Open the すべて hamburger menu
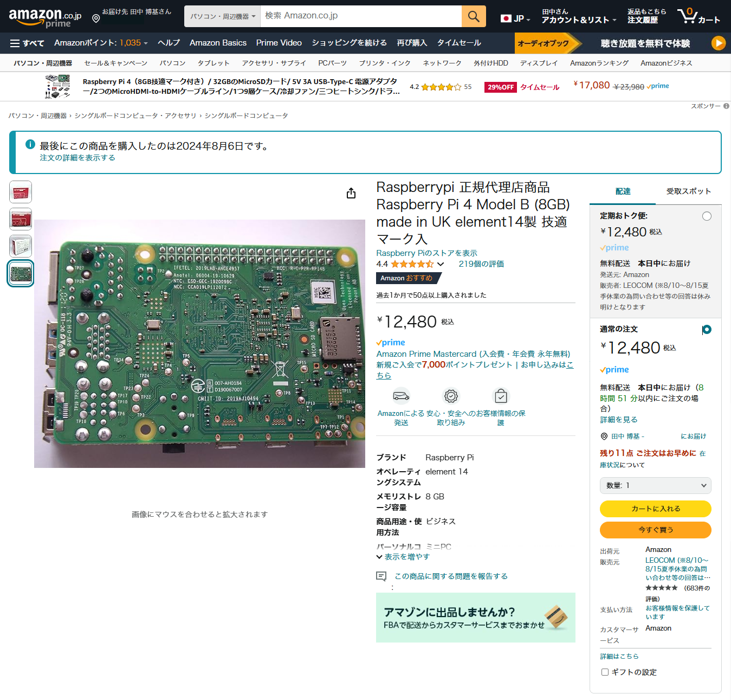Viewport: 731px width, 700px height. pyautogui.click(x=27, y=43)
